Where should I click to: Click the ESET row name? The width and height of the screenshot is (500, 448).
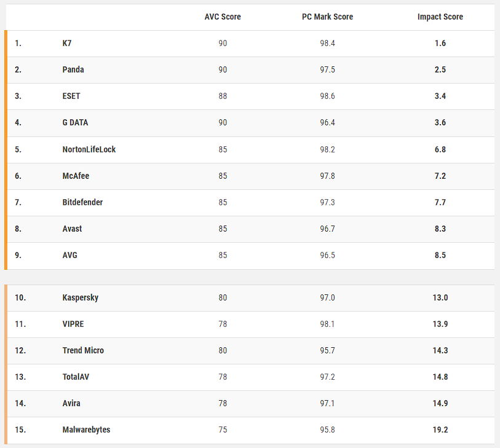pyautogui.click(x=71, y=96)
